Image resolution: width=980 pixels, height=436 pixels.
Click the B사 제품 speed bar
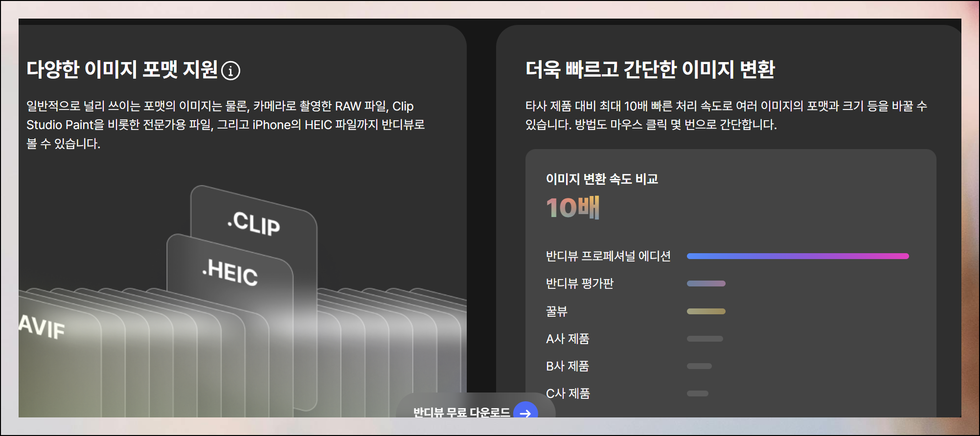pos(699,366)
